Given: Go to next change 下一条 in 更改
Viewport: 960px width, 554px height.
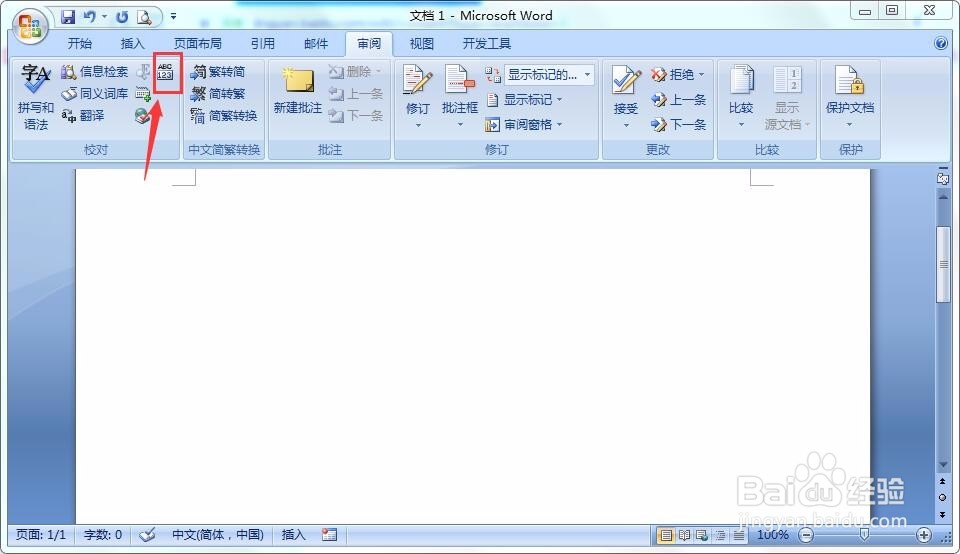Looking at the screenshot, I should (x=679, y=125).
